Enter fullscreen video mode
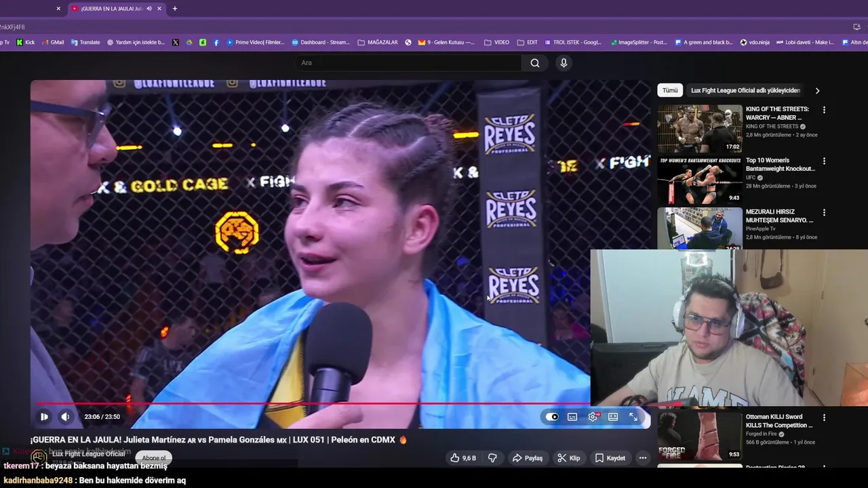Screen dimensions: 868x488 coord(633,417)
